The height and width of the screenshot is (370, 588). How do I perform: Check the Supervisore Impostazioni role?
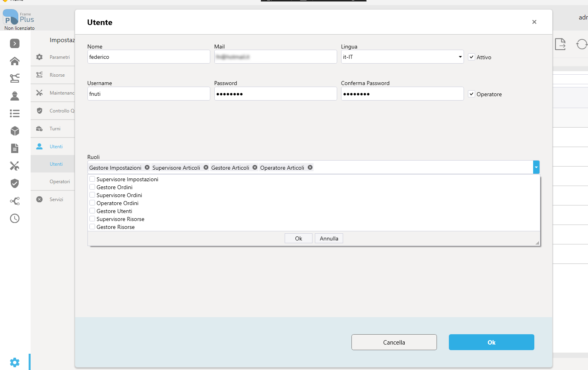[x=92, y=179]
